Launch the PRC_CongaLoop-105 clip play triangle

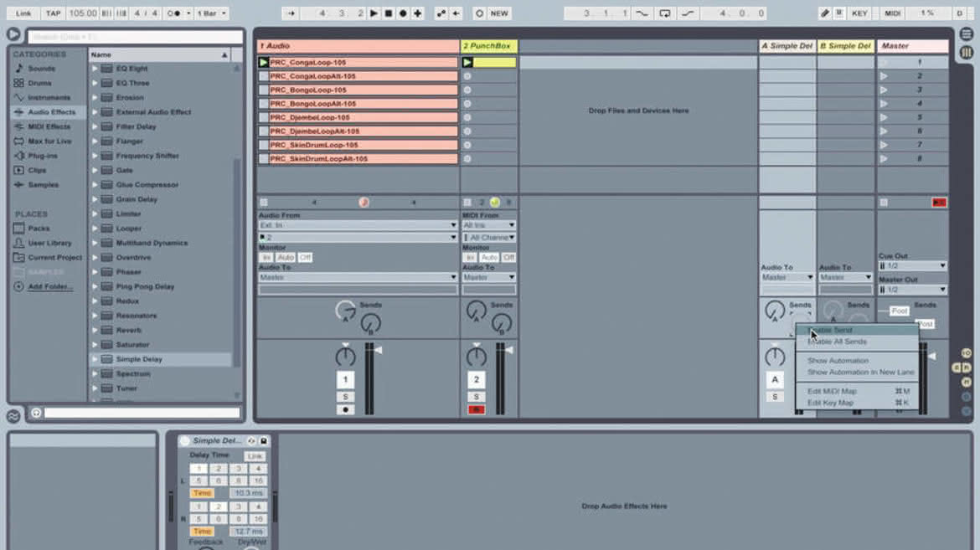(x=263, y=63)
